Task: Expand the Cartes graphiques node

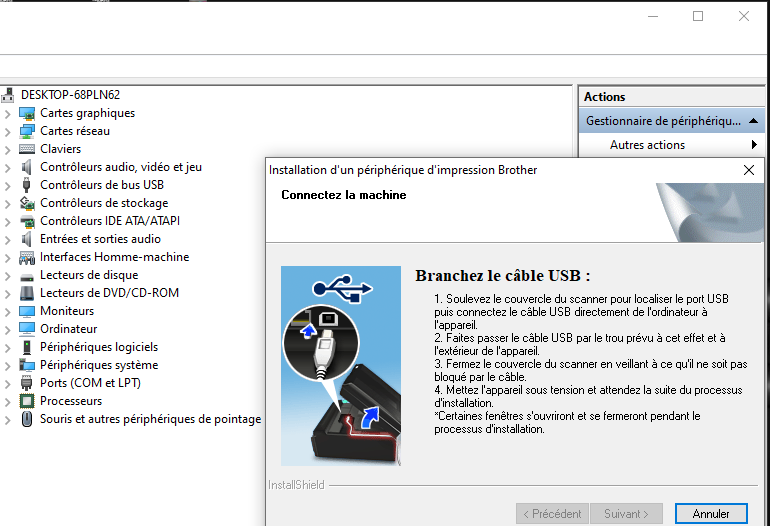Action: tap(7, 114)
